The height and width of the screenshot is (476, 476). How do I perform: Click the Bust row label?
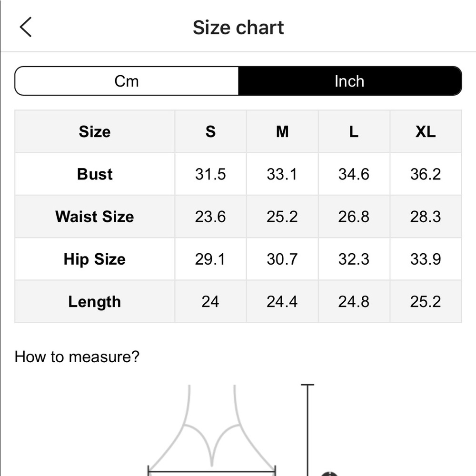click(95, 174)
